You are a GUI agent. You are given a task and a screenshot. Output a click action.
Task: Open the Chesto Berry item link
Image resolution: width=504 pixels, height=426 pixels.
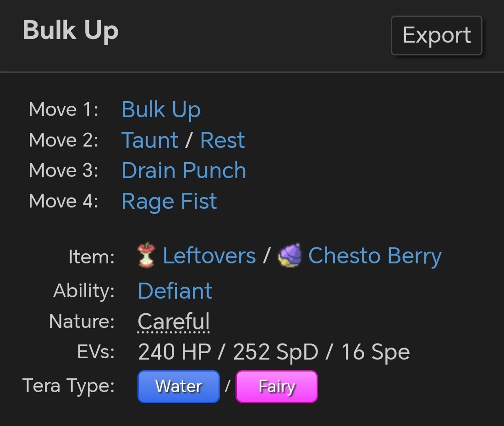(375, 256)
